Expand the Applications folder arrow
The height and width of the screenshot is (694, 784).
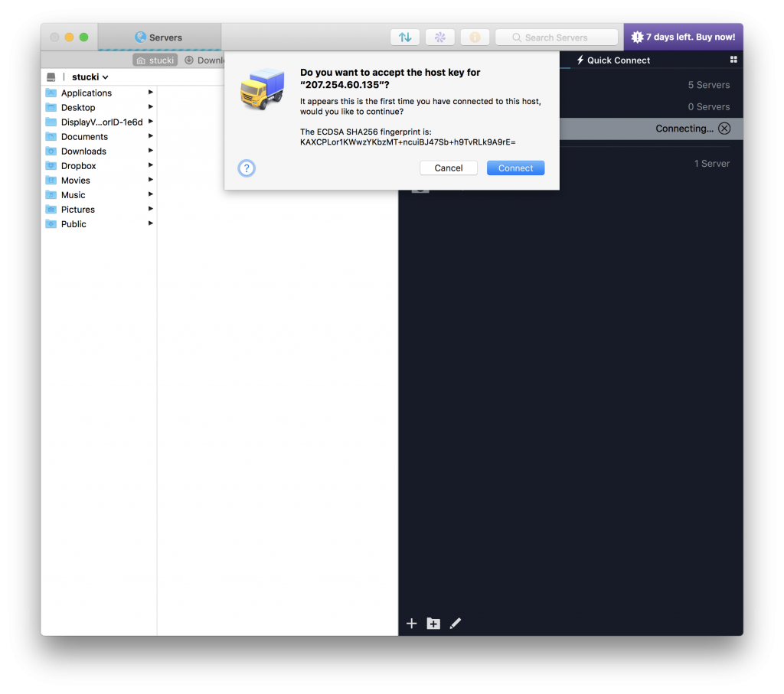150,93
